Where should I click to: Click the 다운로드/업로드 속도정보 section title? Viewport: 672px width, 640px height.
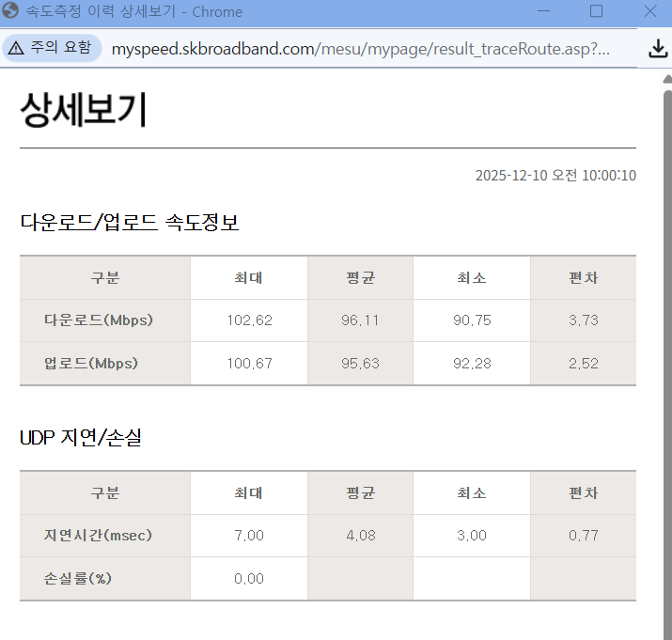(x=130, y=224)
